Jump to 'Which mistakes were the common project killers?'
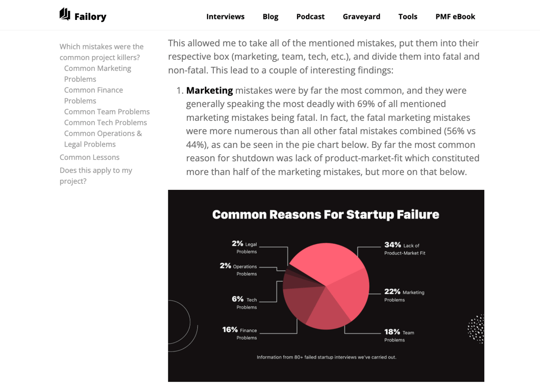The image size is (540, 392). [x=101, y=52]
